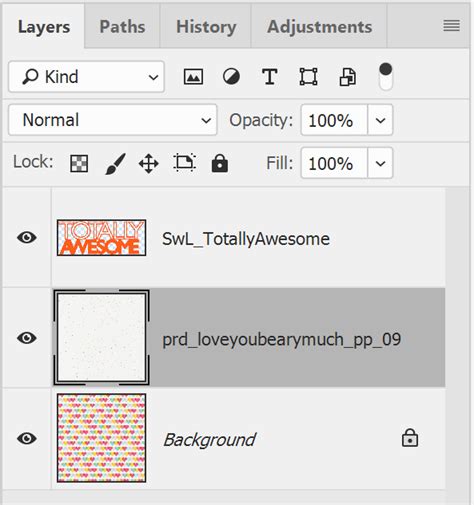Hide the Background layer

click(x=27, y=438)
